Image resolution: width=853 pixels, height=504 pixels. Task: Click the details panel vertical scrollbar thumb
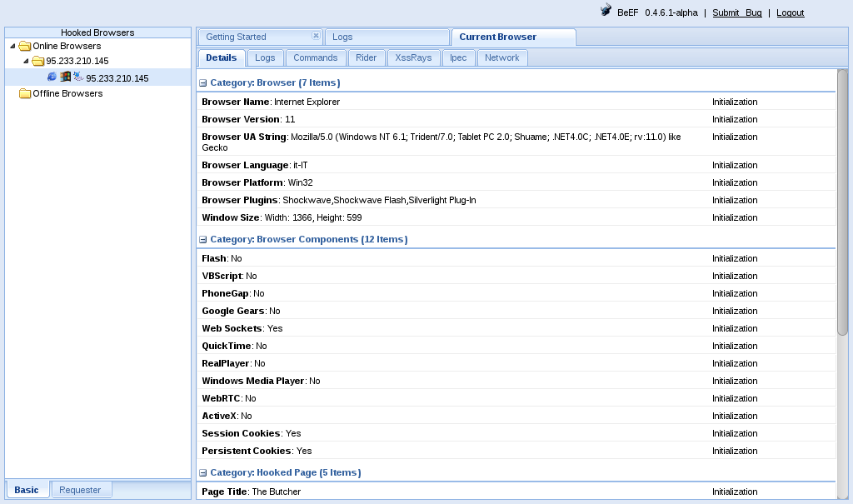pyautogui.click(x=842, y=202)
